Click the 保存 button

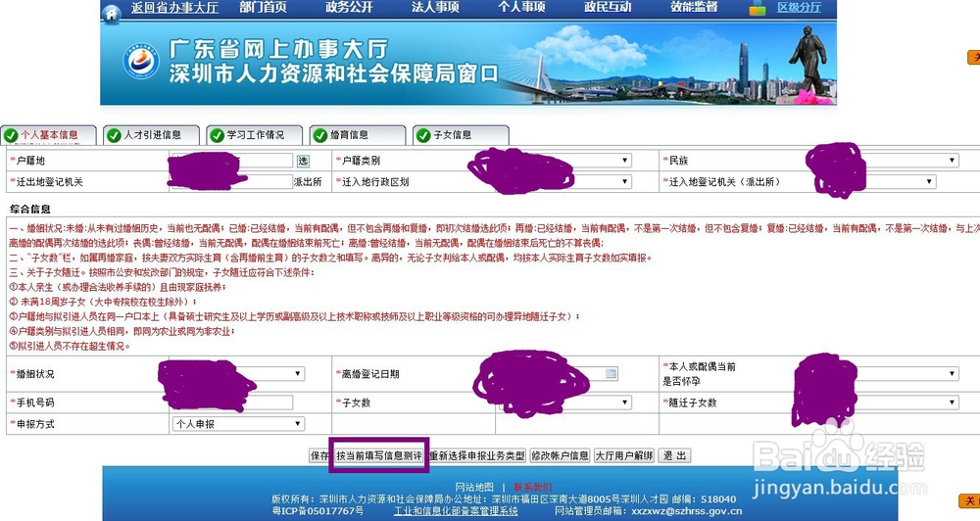pos(320,456)
